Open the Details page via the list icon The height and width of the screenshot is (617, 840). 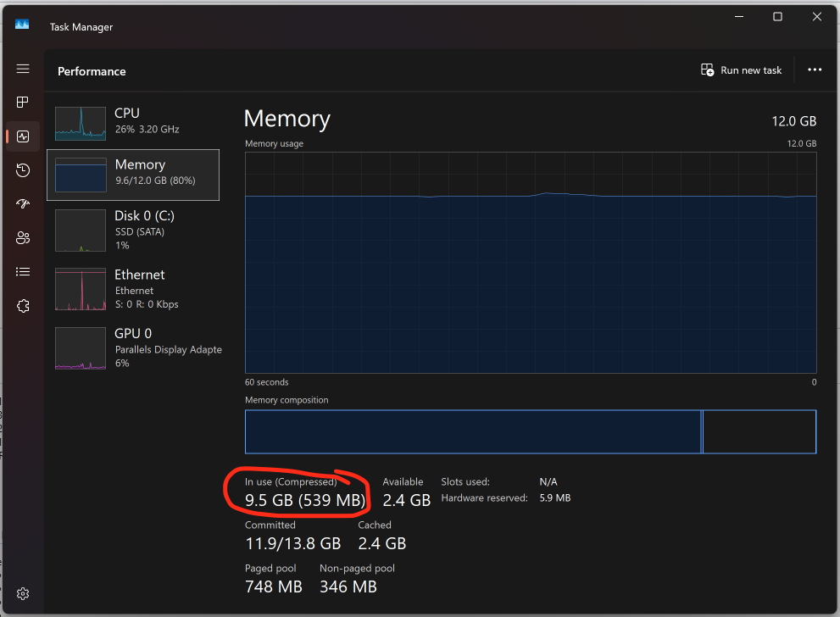coord(23,272)
